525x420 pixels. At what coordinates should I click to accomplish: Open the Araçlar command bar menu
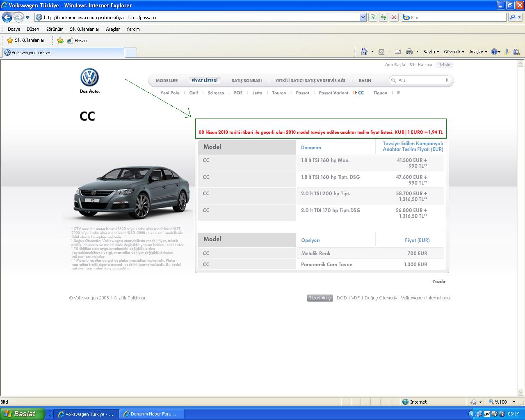coord(478,52)
